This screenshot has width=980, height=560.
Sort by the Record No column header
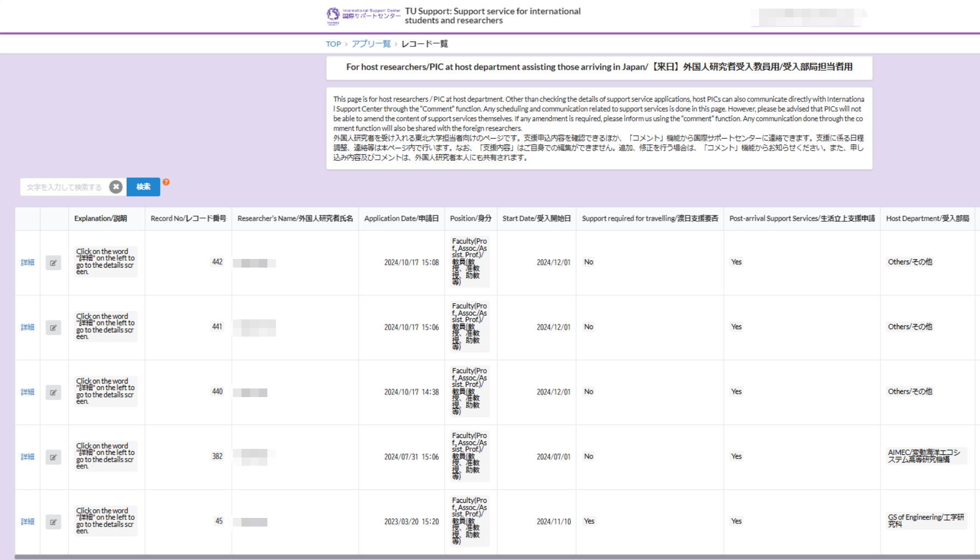click(x=188, y=218)
